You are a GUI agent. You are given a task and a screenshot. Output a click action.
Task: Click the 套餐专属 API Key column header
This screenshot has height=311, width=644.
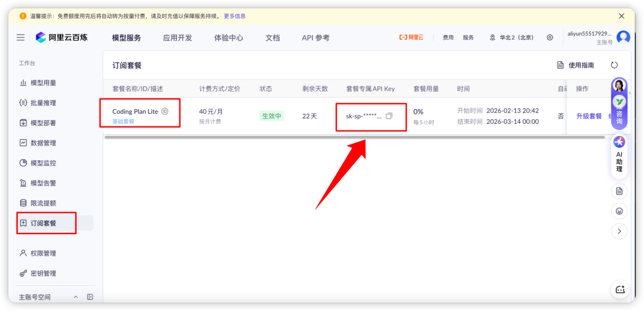click(x=370, y=89)
